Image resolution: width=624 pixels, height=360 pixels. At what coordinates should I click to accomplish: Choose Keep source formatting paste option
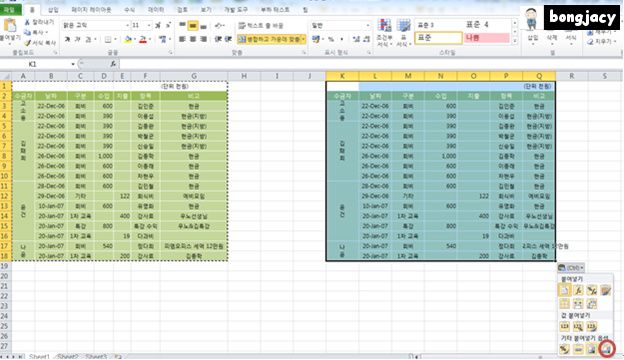[x=605, y=290]
